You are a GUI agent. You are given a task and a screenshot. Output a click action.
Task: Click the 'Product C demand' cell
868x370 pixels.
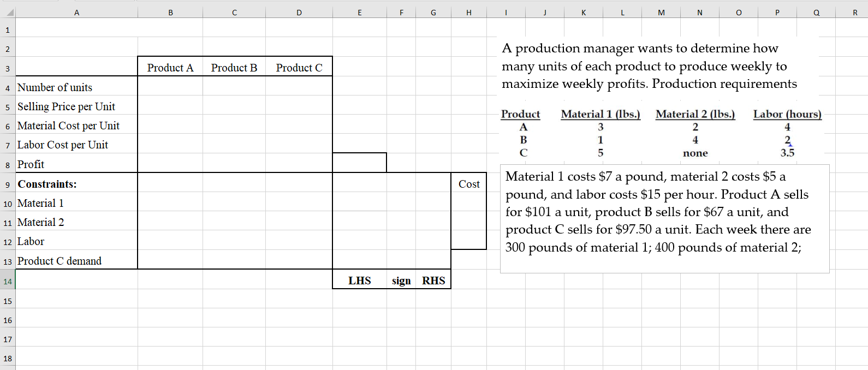[x=76, y=260]
